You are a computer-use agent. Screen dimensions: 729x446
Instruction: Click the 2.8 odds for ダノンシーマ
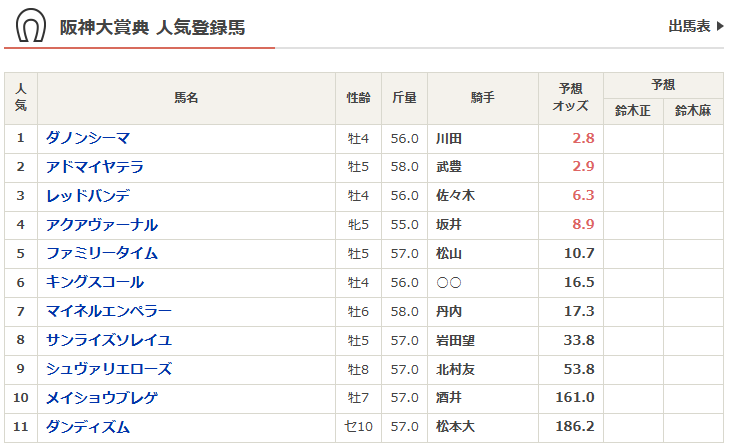click(x=583, y=138)
